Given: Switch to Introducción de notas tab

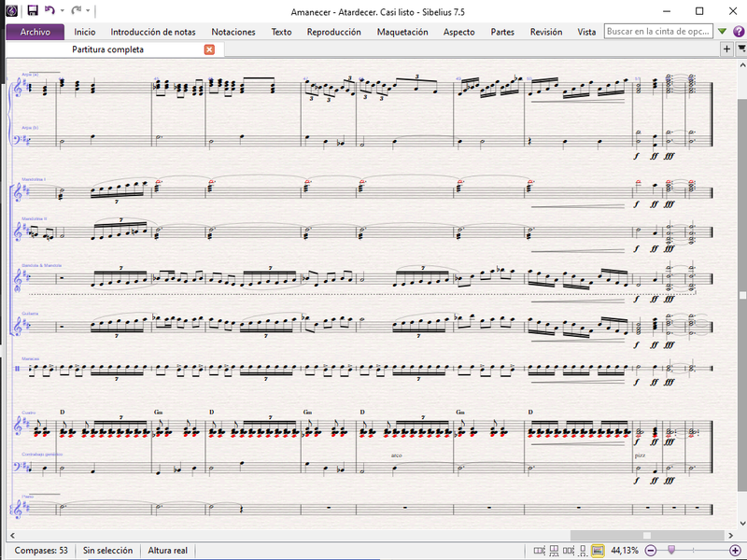Looking at the screenshot, I should tap(153, 32).
